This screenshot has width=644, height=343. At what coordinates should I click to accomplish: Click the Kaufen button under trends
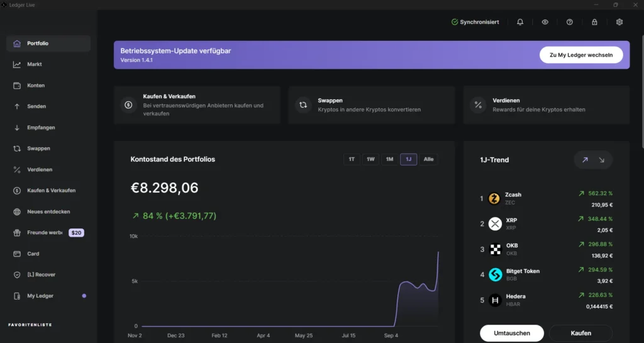coord(580,333)
